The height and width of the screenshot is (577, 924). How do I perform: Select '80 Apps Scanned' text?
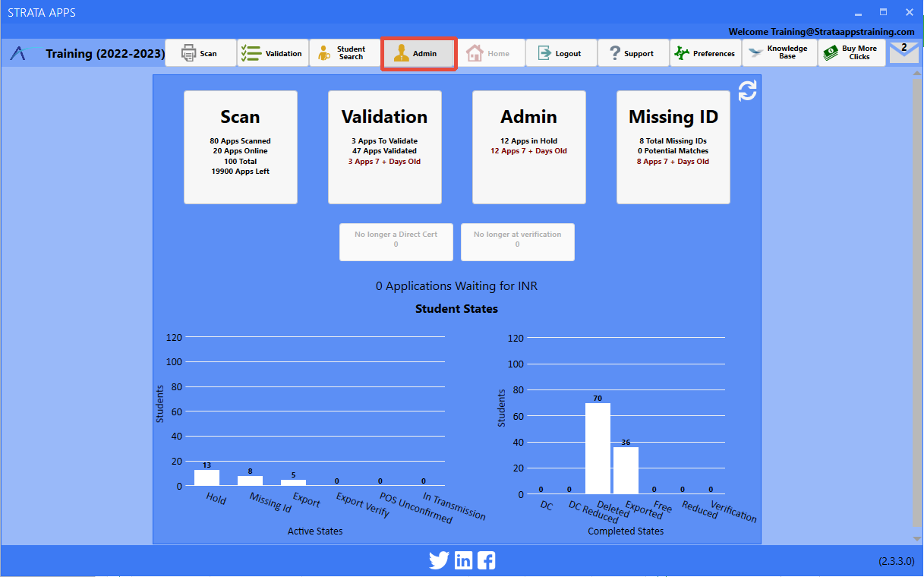[x=241, y=141]
